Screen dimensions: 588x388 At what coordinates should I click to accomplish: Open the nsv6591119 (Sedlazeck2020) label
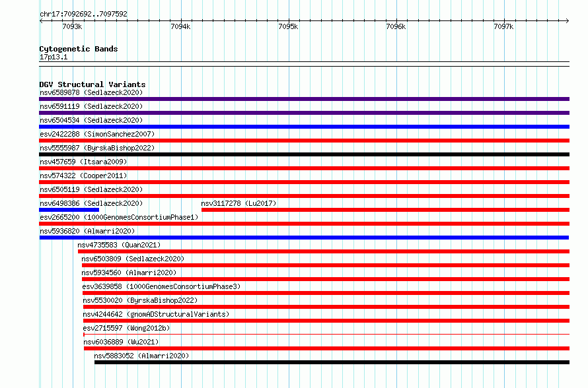pos(91,106)
